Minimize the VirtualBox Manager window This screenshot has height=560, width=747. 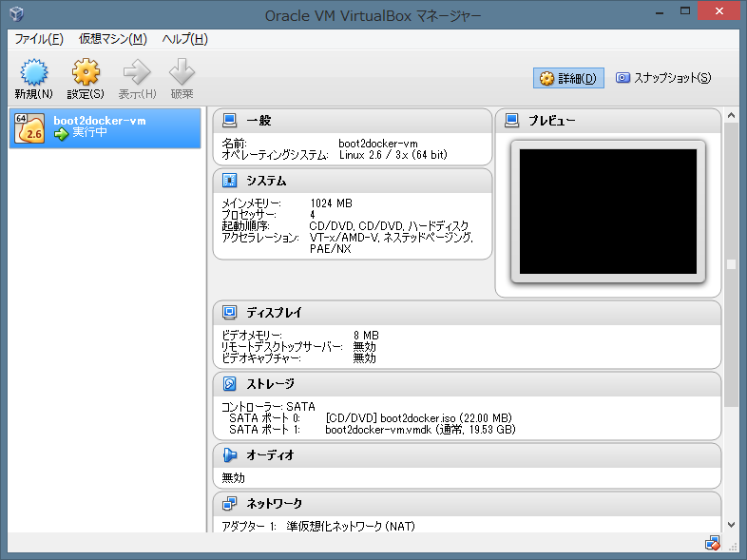[x=660, y=12]
